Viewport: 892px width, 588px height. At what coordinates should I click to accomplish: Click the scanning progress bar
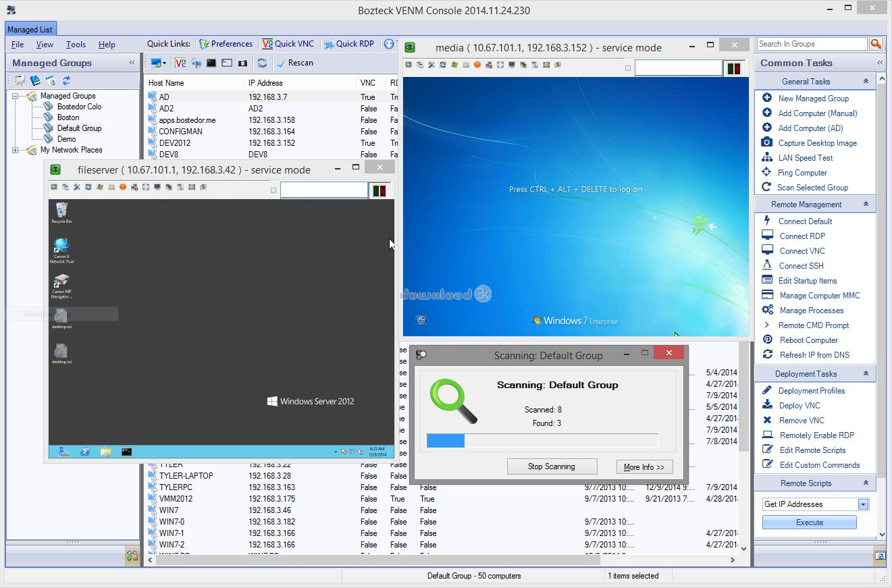click(x=540, y=441)
